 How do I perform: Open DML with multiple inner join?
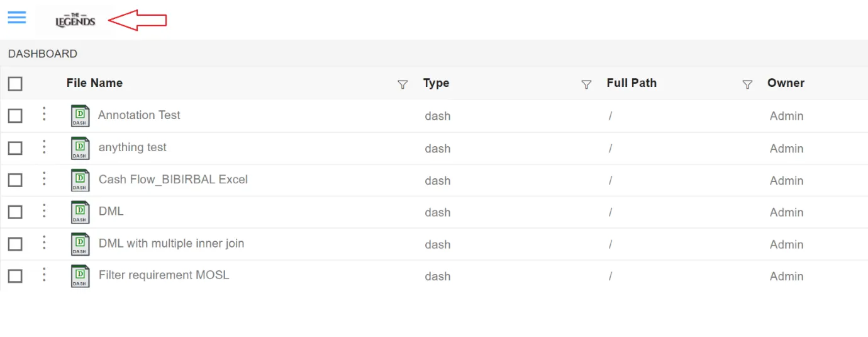tap(171, 243)
